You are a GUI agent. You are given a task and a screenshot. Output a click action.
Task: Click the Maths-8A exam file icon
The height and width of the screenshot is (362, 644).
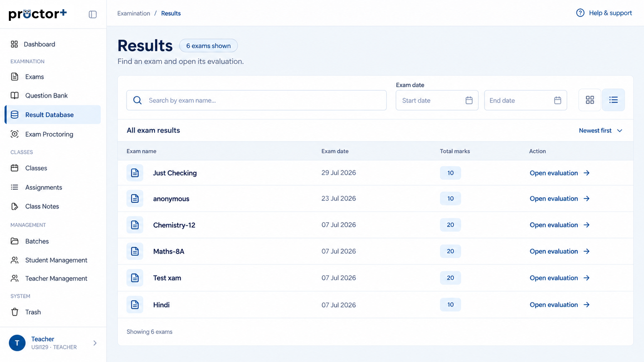[x=135, y=251]
